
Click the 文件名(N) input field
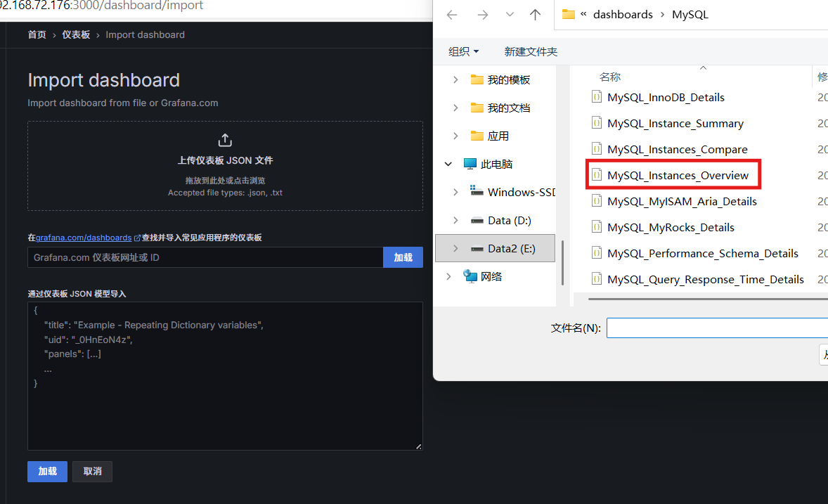pyautogui.click(x=717, y=328)
